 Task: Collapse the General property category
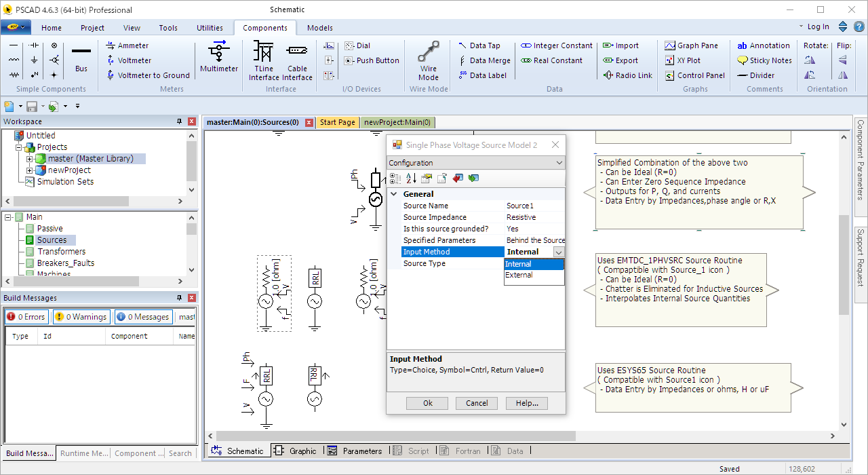[x=395, y=194]
